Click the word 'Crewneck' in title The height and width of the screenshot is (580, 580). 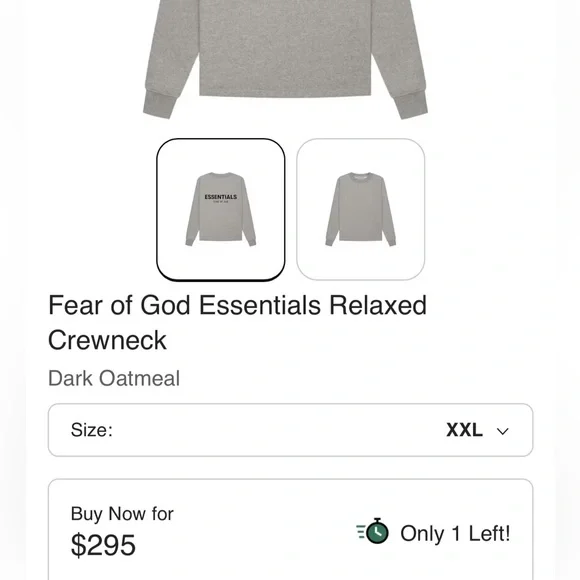pyautogui.click(x=107, y=340)
